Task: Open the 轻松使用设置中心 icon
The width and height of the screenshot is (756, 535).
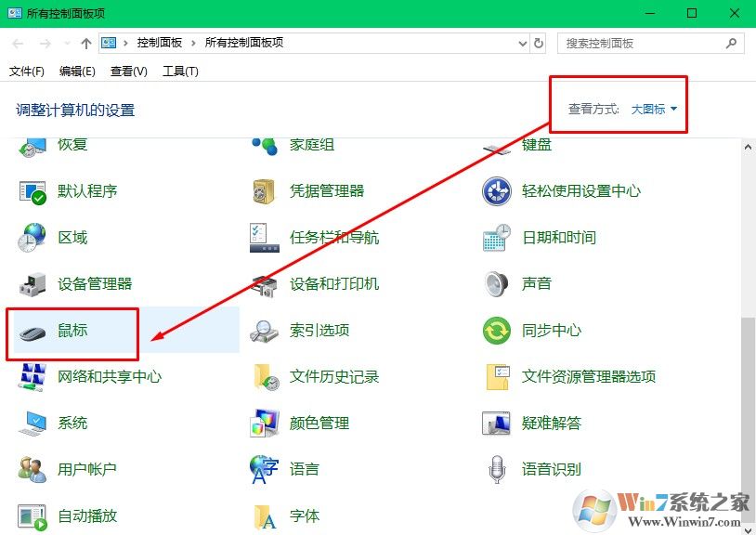Action: pos(497,191)
